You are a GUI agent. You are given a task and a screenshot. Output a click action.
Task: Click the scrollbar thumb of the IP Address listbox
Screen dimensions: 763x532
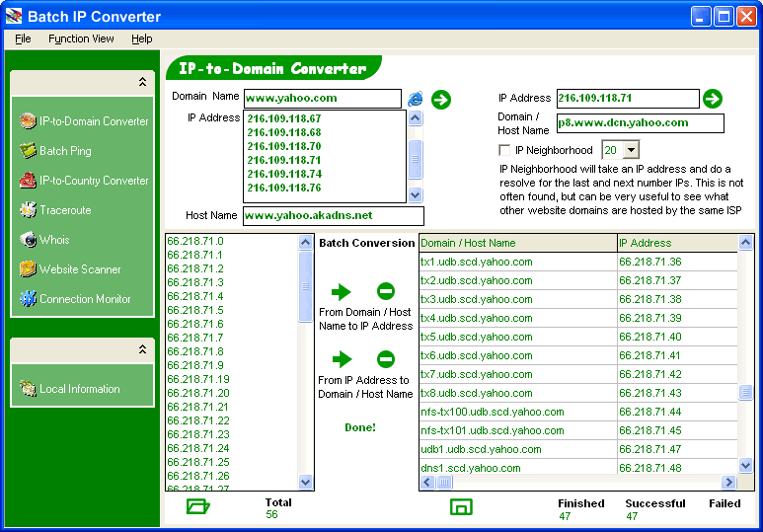pos(416,159)
